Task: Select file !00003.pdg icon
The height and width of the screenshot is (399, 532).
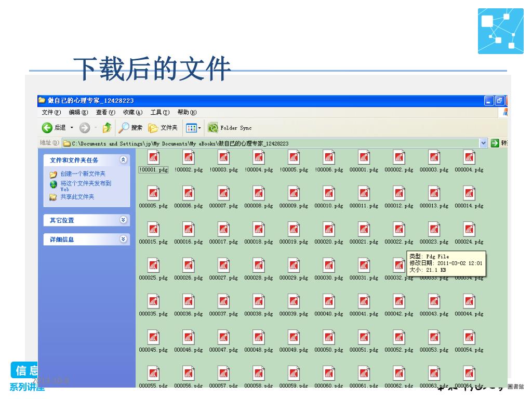Action: (x=223, y=157)
